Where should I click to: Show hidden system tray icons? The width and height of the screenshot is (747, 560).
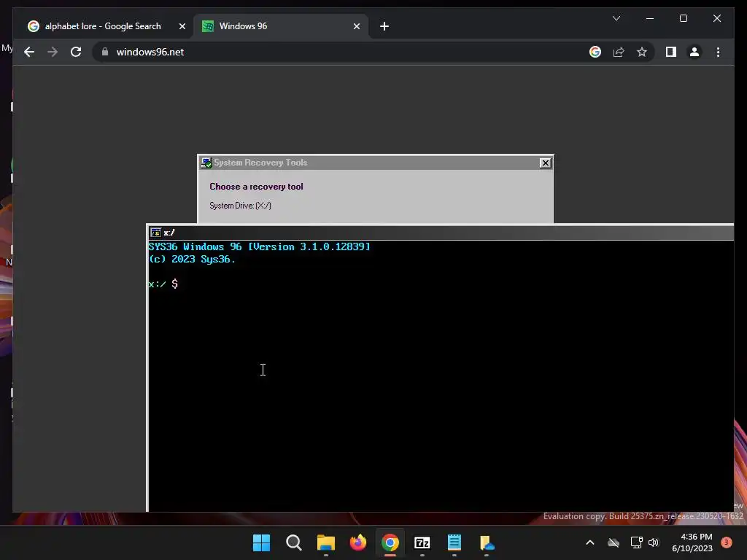589,542
